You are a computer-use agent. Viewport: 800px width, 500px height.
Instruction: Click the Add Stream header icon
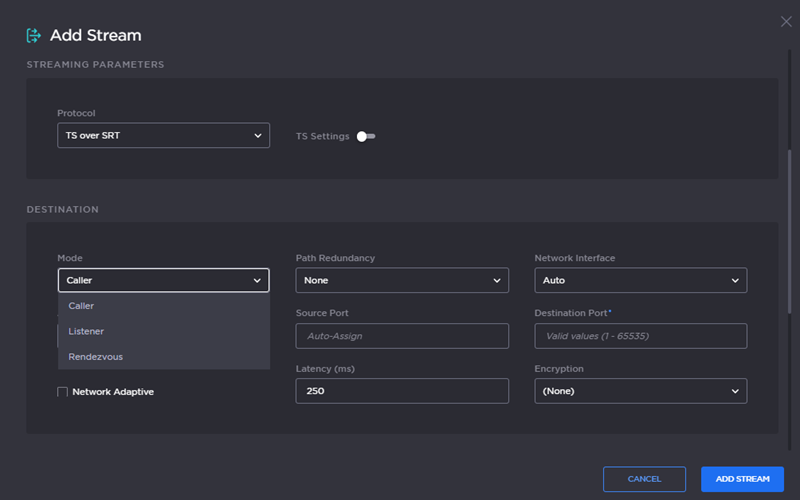[33, 36]
